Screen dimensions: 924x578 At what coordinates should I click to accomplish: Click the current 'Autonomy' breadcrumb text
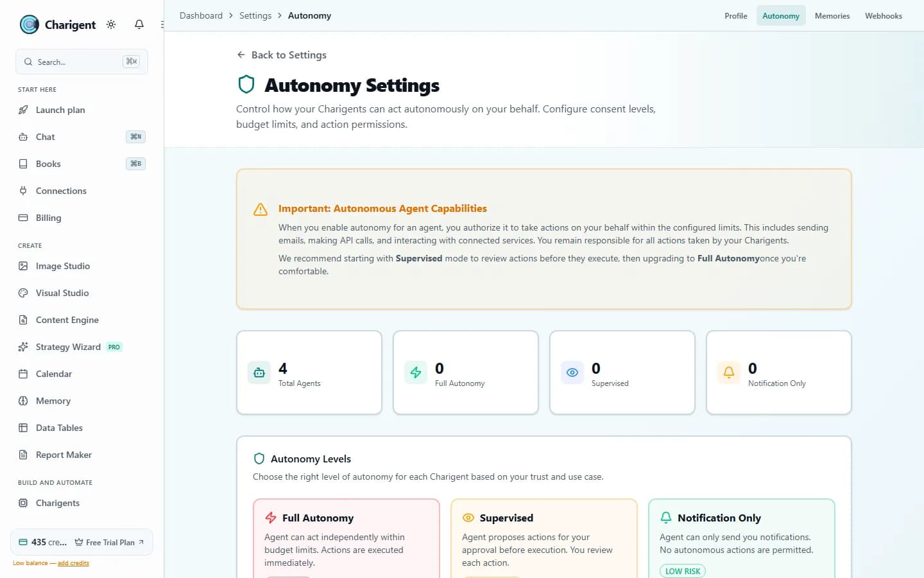[x=309, y=15]
